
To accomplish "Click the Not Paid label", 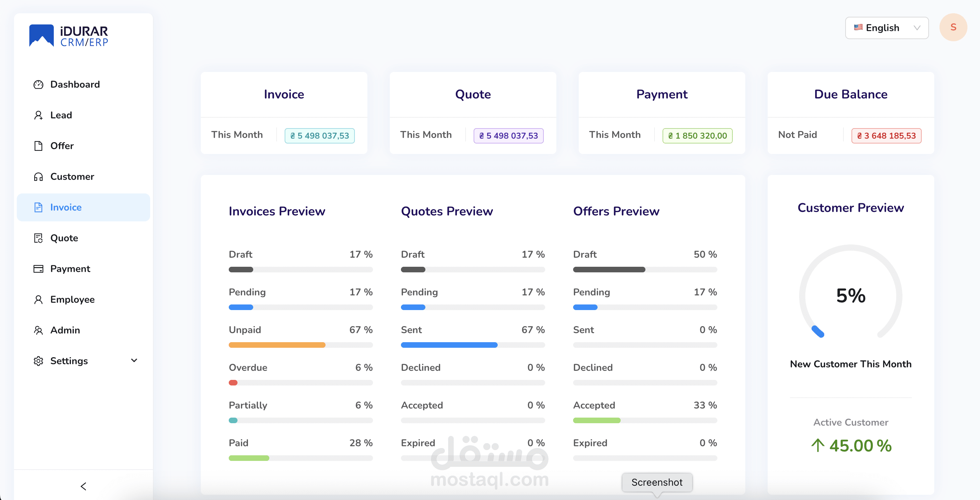I will tap(797, 134).
